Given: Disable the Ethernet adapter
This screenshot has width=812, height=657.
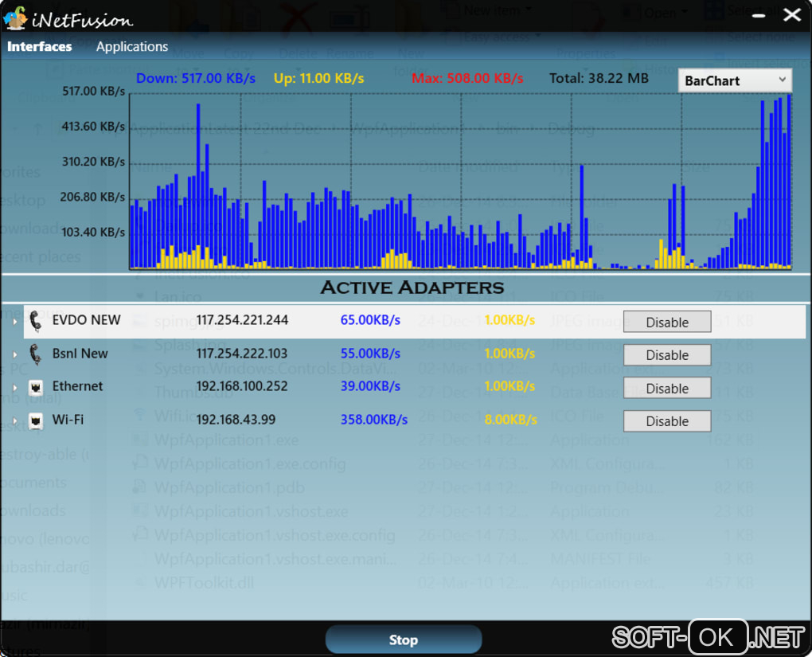Looking at the screenshot, I should 667,388.
